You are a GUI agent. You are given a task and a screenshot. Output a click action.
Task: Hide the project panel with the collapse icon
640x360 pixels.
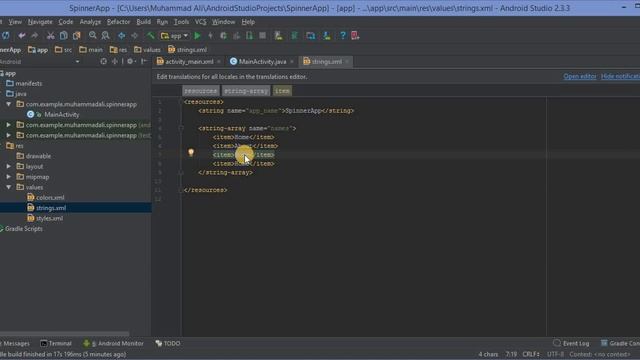(x=144, y=62)
